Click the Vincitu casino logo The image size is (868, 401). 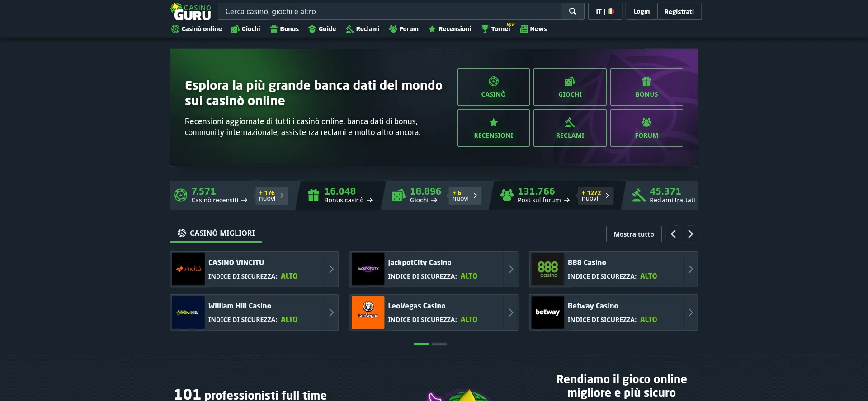[189, 269]
